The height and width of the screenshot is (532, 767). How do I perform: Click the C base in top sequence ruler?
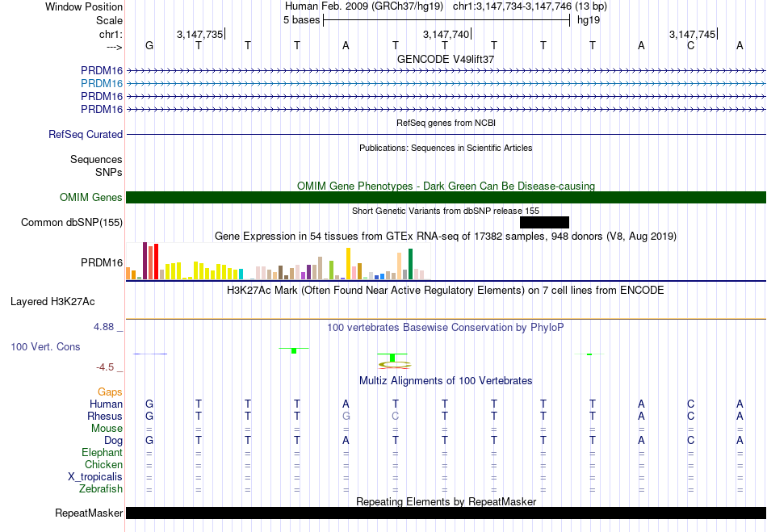(690, 46)
